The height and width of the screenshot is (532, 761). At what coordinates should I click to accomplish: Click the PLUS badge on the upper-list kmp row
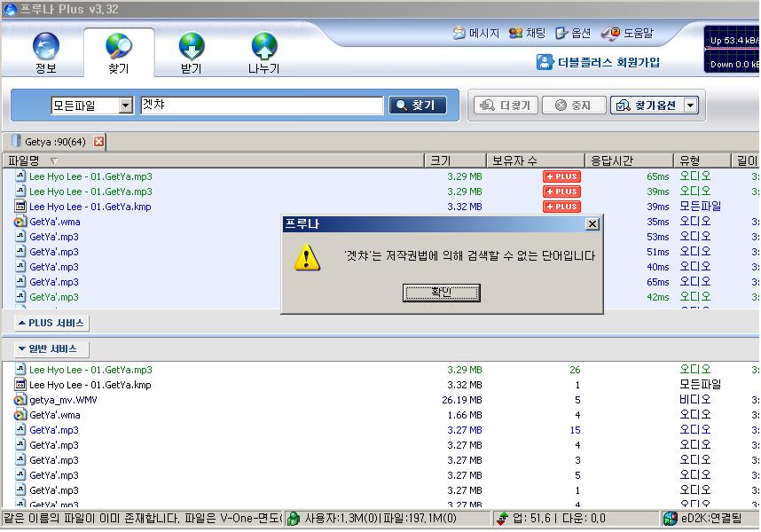click(561, 207)
